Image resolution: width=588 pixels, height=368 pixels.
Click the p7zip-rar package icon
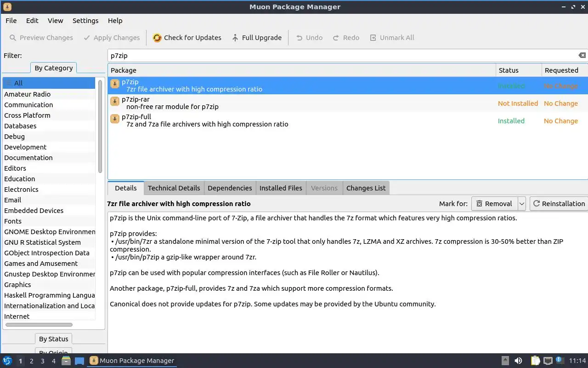115,102
